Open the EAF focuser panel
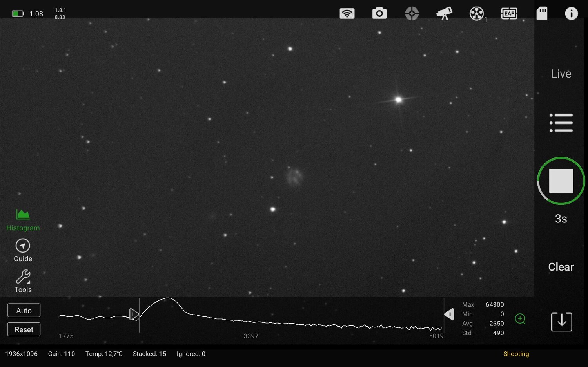The height and width of the screenshot is (367, 588). click(x=509, y=13)
